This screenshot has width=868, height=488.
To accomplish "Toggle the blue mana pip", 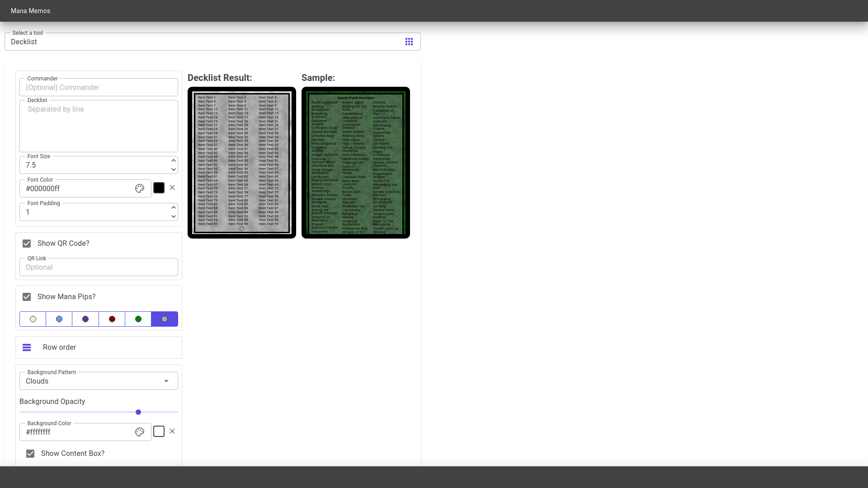I will (x=59, y=319).
